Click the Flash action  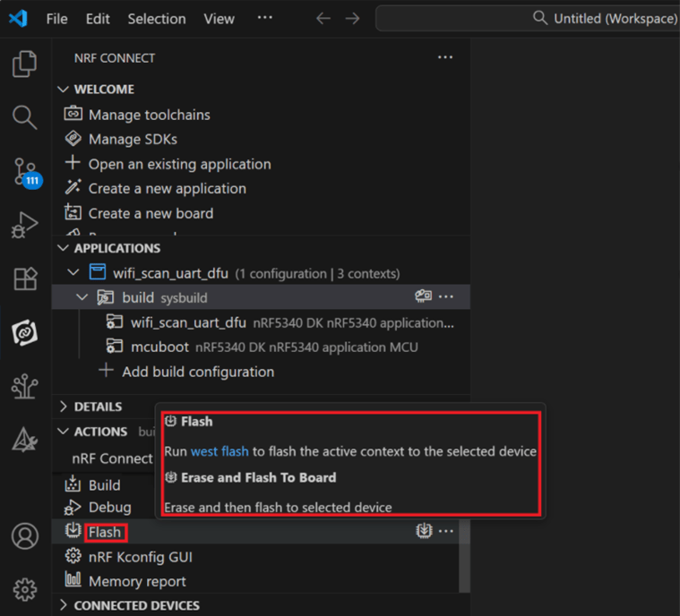click(105, 532)
